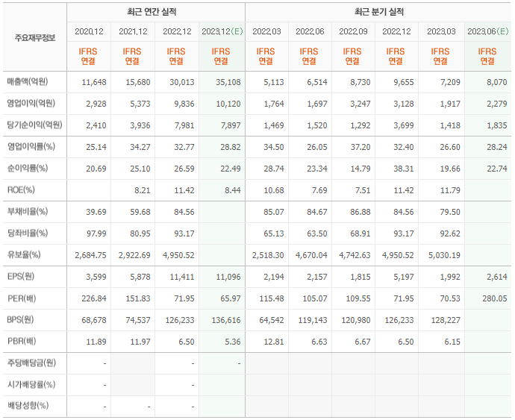Screen dimensions: 515x420
Task: Click the 배당성향(%) row label
Action: (x=28, y=406)
